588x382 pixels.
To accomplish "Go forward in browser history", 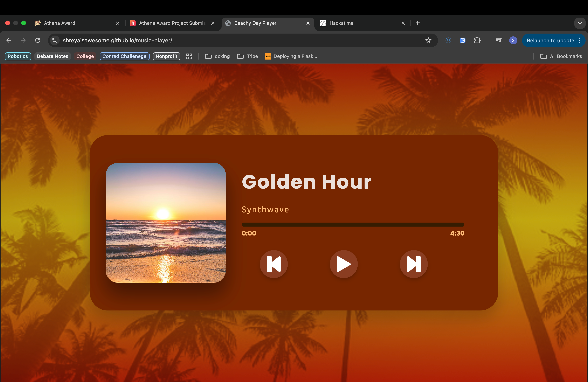I will tap(23, 41).
